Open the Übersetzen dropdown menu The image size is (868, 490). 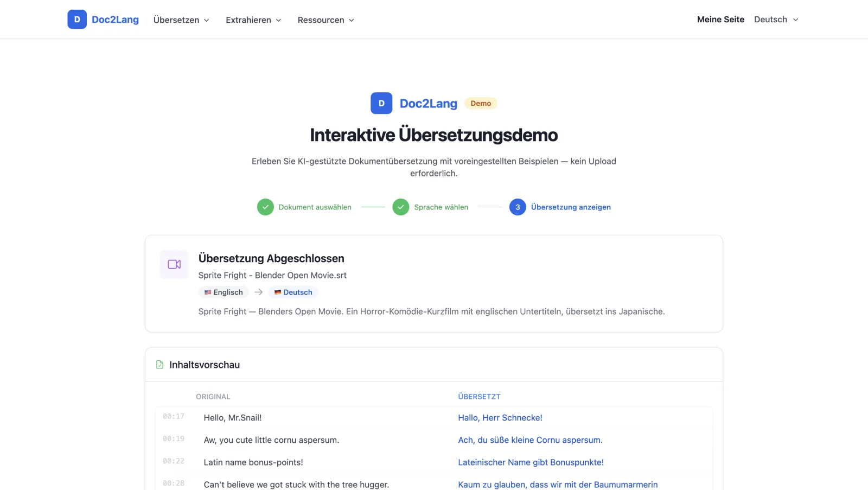pos(181,20)
